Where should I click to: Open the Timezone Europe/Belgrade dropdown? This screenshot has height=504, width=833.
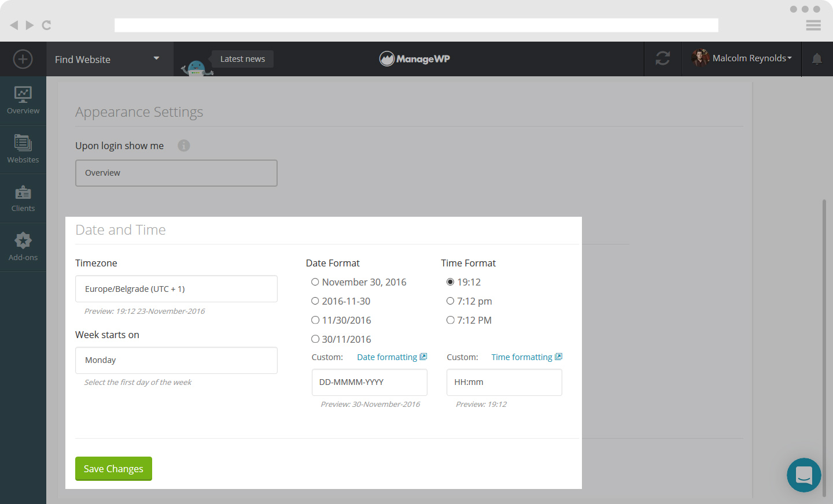tap(176, 288)
